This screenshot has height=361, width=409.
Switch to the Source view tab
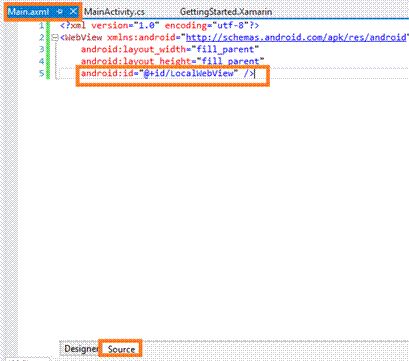point(121,349)
